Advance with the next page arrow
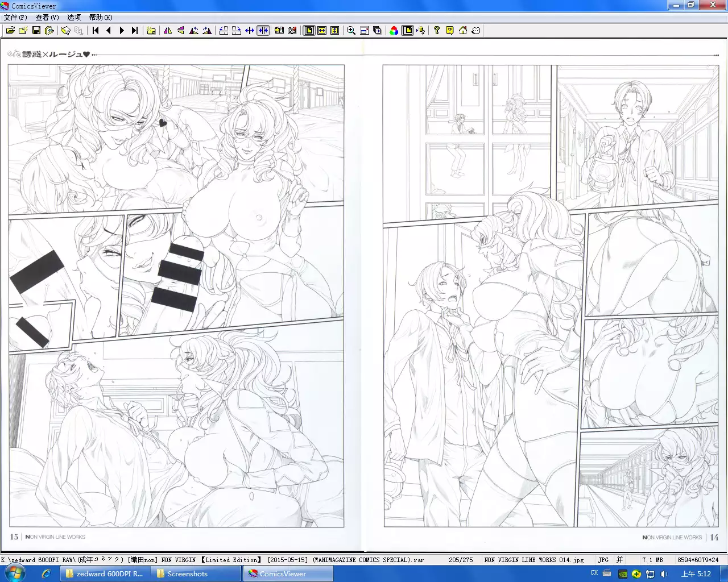 pyautogui.click(x=122, y=31)
